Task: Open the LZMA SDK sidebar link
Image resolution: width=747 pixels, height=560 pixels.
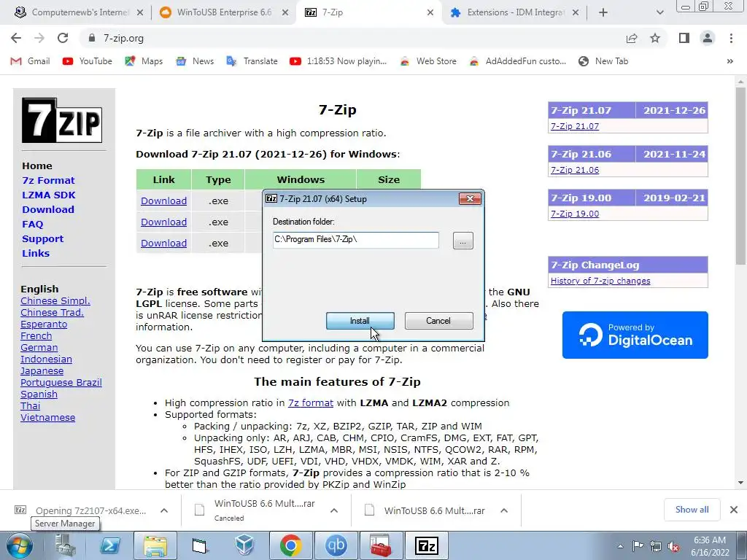Action: click(x=49, y=195)
